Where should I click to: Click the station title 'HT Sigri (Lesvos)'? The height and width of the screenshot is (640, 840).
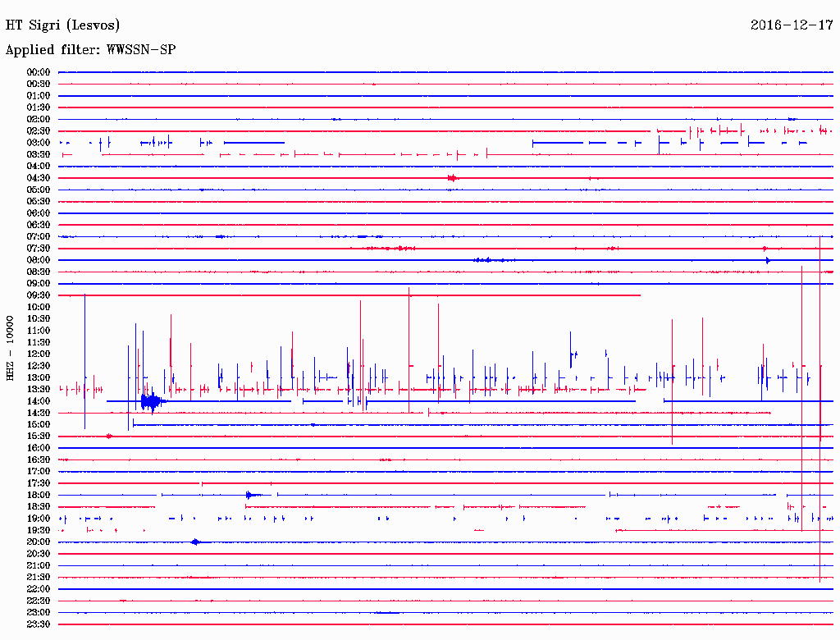coord(62,25)
